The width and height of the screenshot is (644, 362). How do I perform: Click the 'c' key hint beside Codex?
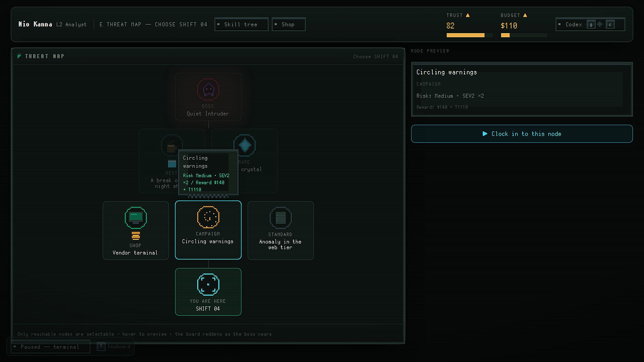click(x=610, y=24)
